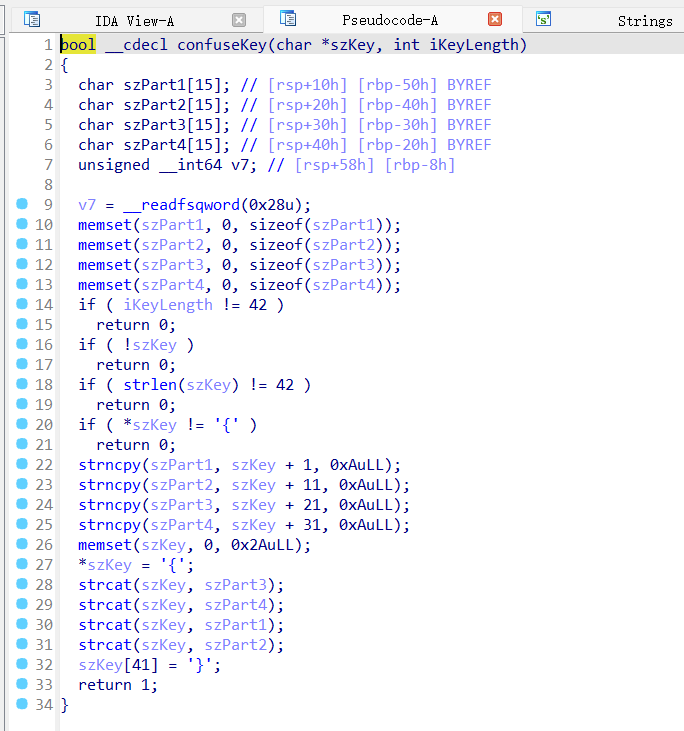The image size is (684, 731).
Task: Click 'szKey + 21' argument on line 24
Action: 276,505
